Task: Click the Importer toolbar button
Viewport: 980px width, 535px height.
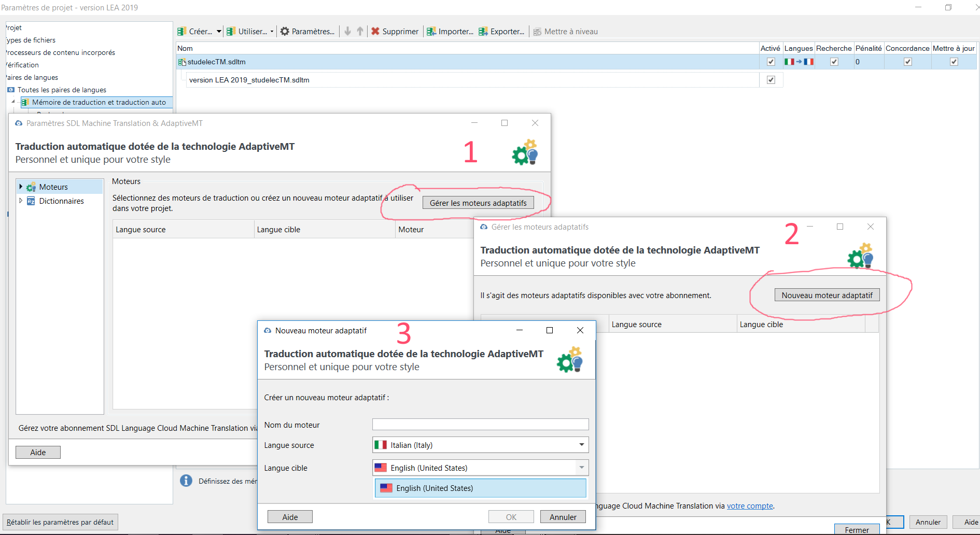Action: pos(450,31)
